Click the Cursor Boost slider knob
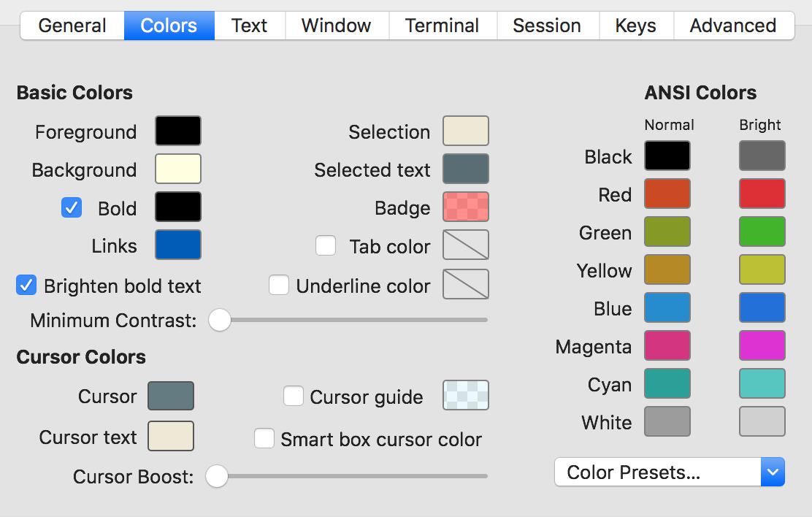This screenshot has height=517, width=812. tap(217, 477)
